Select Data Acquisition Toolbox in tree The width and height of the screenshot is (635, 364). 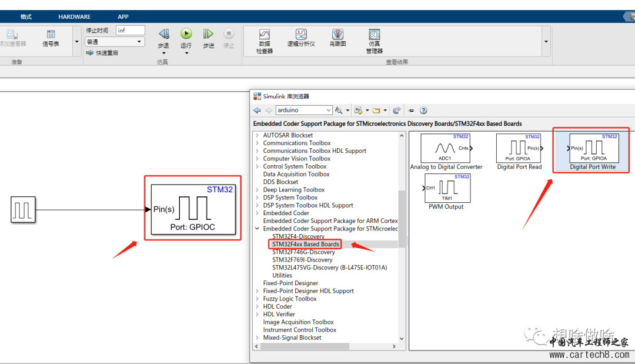296,174
